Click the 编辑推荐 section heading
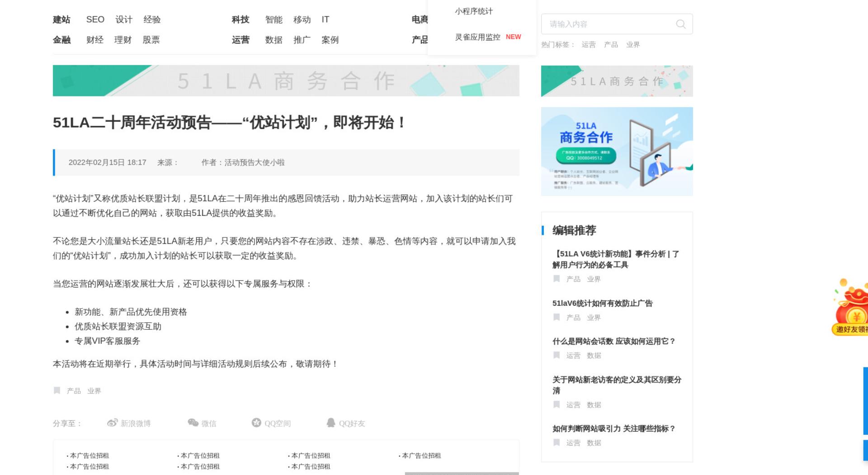868x475 pixels. [574, 230]
